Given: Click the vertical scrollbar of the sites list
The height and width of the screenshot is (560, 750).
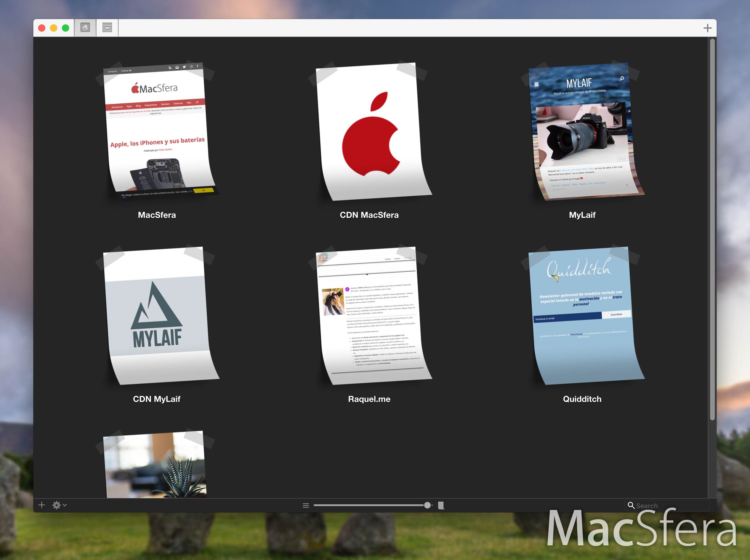Looking at the screenshot, I should click(x=712, y=229).
